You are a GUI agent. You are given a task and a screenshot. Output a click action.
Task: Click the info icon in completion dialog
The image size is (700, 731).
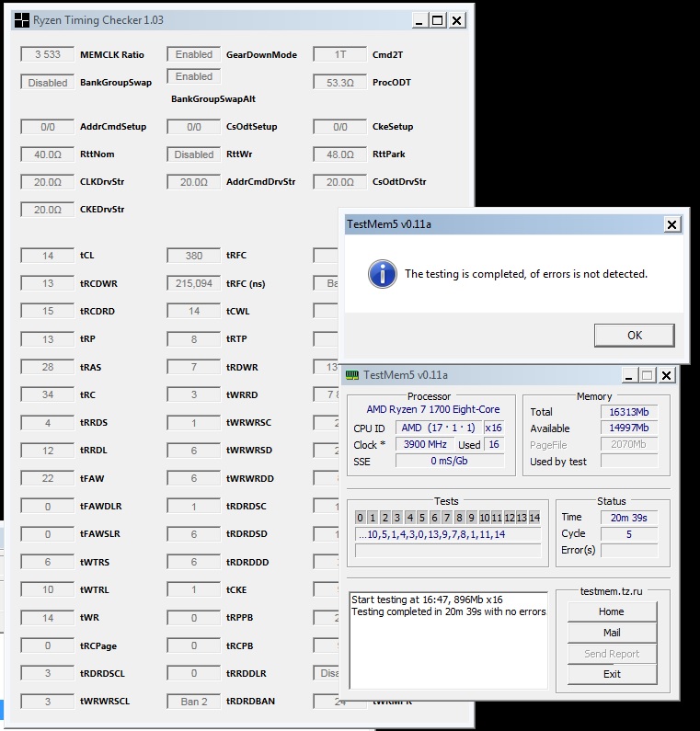coord(383,274)
